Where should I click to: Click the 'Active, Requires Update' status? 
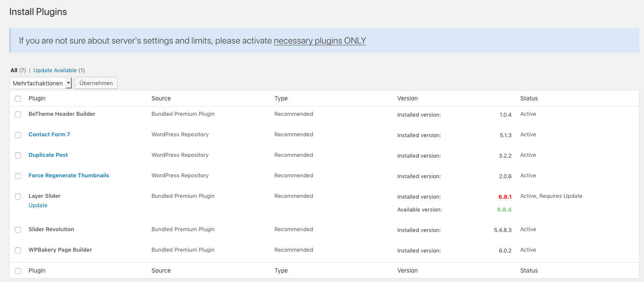point(551,196)
